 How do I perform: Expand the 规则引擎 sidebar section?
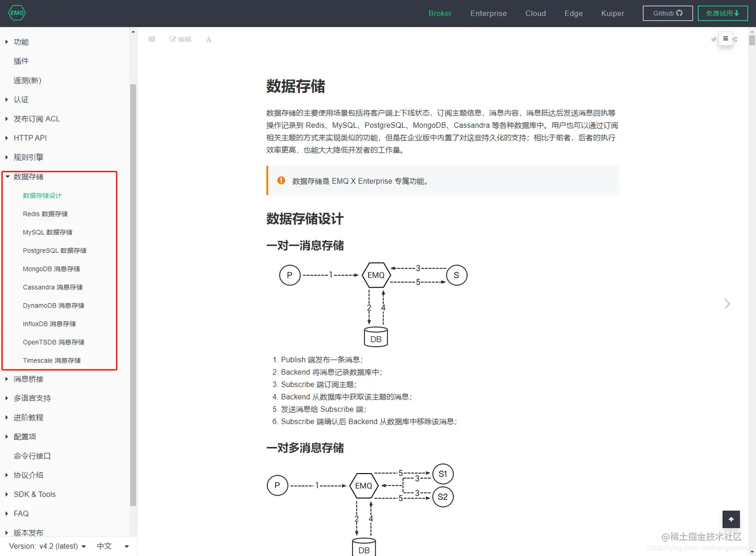tap(28, 157)
